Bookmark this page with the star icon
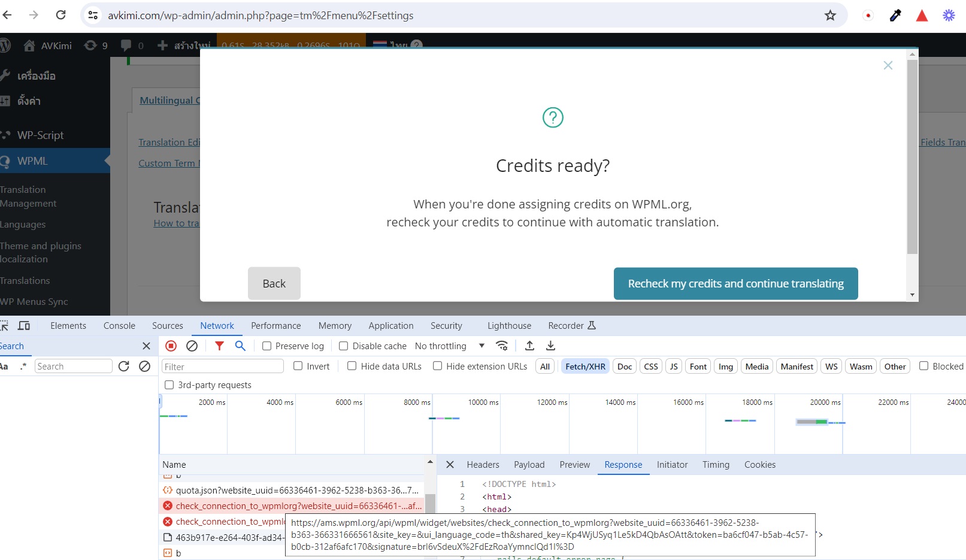The width and height of the screenshot is (966, 560). point(830,16)
